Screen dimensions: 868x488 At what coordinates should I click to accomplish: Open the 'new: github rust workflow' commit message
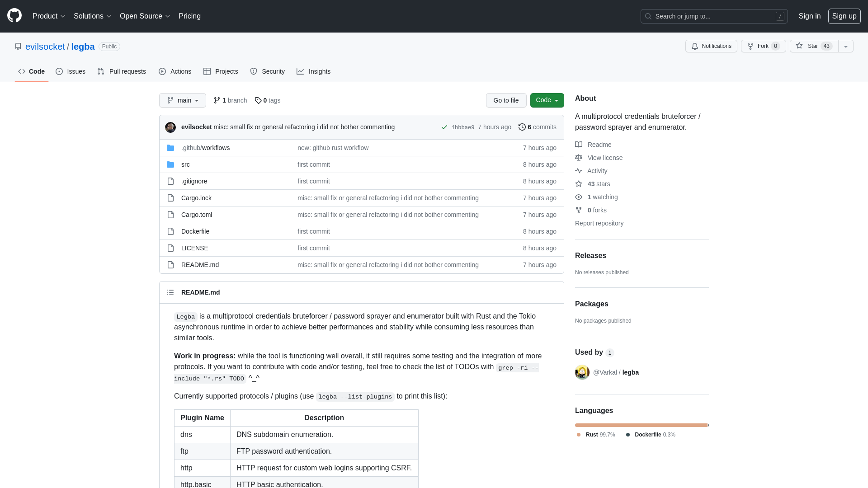coord(333,148)
